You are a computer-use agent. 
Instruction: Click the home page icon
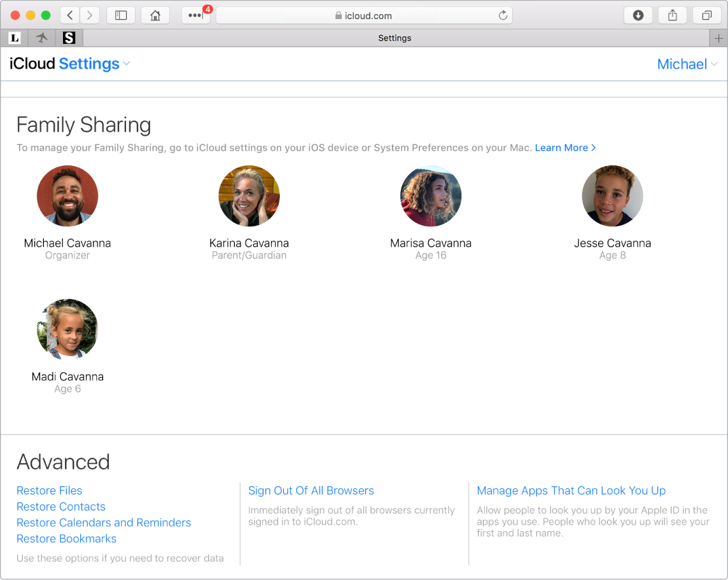coord(155,15)
